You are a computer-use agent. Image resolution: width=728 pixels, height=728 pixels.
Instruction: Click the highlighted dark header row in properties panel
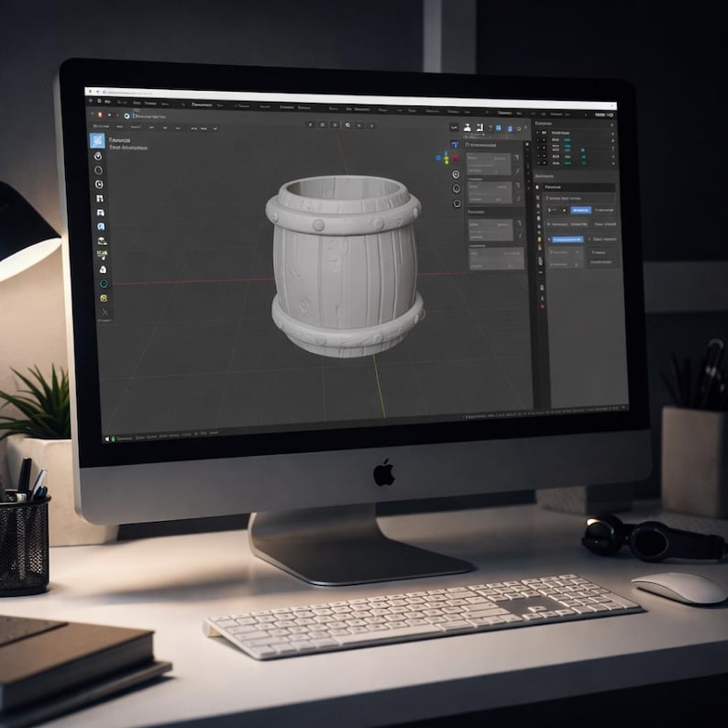[579, 187]
